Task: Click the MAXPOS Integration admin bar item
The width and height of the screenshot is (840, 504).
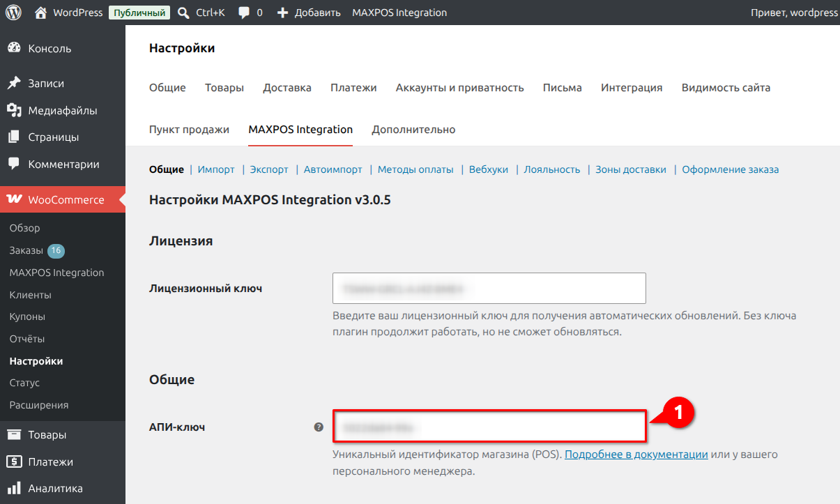Action: click(x=399, y=13)
